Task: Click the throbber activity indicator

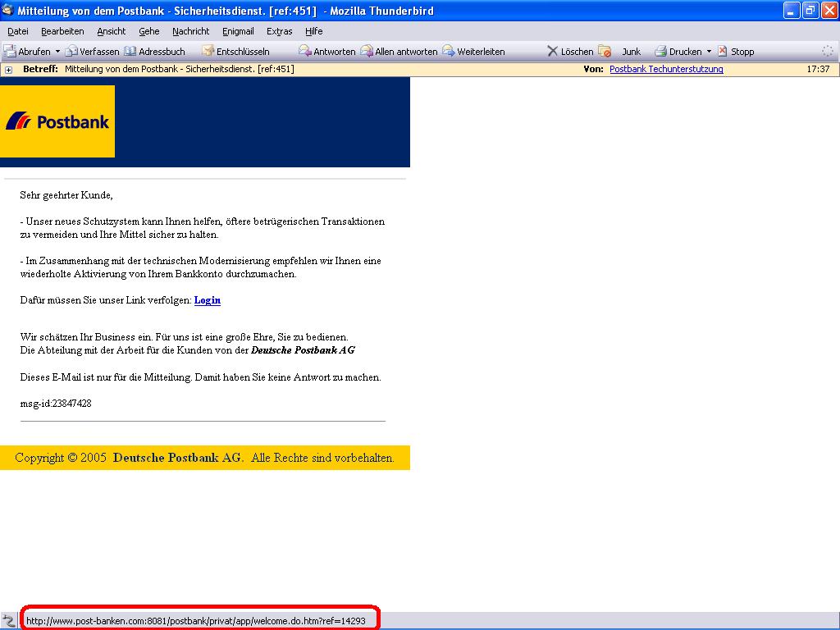Action: click(828, 52)
